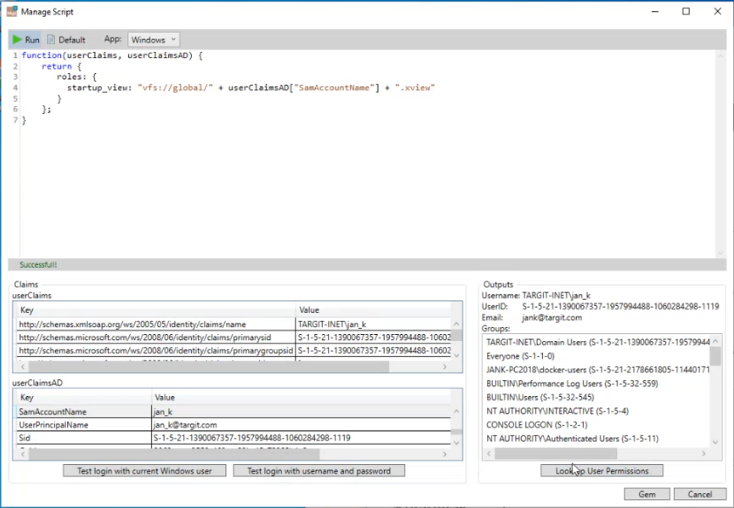Open the App dropdown set to Windows
The height and width of the screenshot is (508, 734).
(154, 40)
